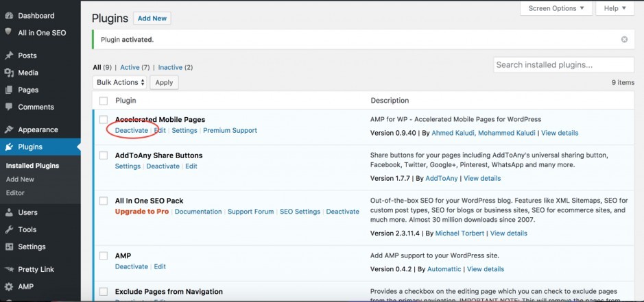Open All In One SEO Documentation link
644x302 pixels.
(x=198, y=212)
